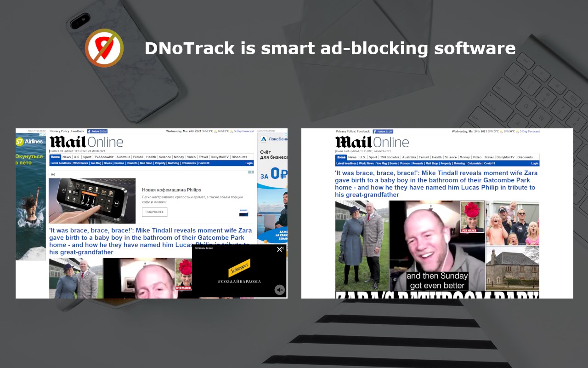Open the U.S. tab in the right screenshot
This screenshot has height=368, width=588.
362,157
